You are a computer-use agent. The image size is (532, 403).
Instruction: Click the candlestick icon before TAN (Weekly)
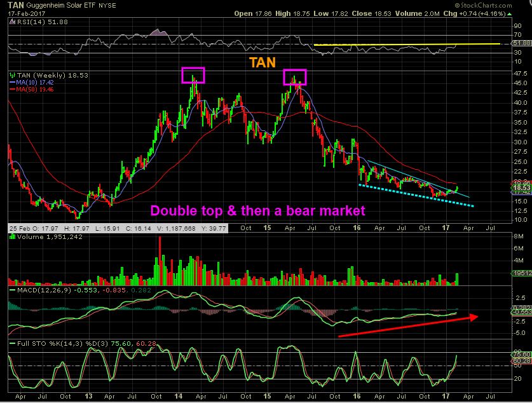pyautogui.click(x=13, y=75)
